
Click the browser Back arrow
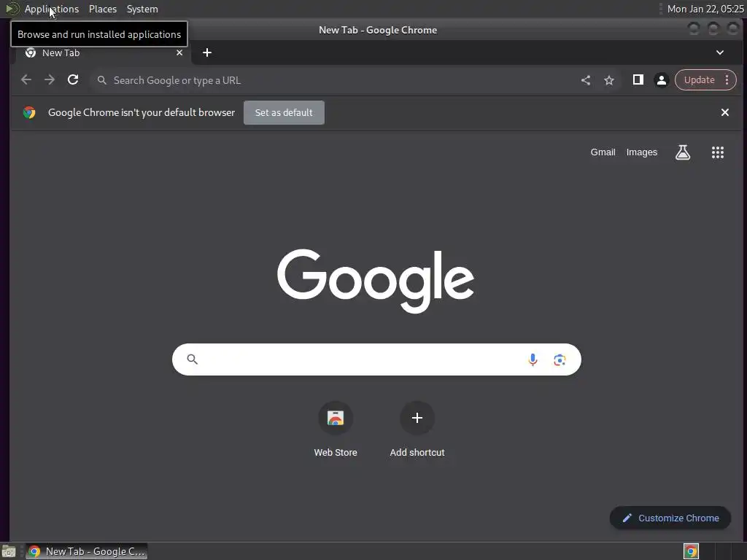coord(26,80)
